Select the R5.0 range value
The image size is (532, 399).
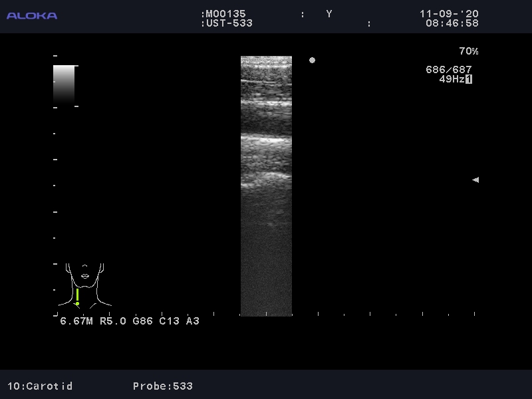113,321
